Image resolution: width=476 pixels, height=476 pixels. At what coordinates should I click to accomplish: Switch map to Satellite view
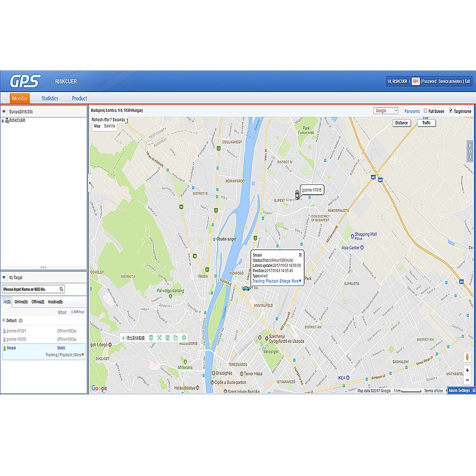click(109, 126)
